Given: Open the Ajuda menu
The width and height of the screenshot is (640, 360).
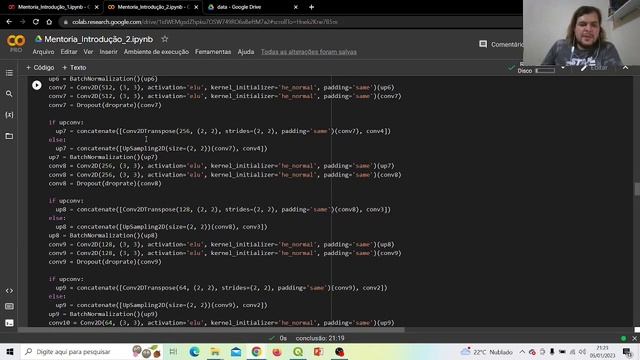Looking at the screenshot, I should pos(246,52).
